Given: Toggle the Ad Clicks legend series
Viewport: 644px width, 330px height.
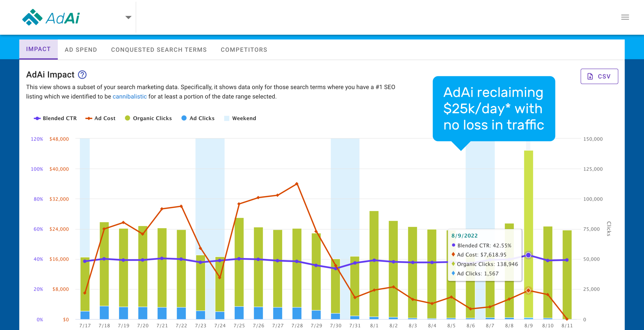Looking at the screenshot, I should [x=198, y=118].
